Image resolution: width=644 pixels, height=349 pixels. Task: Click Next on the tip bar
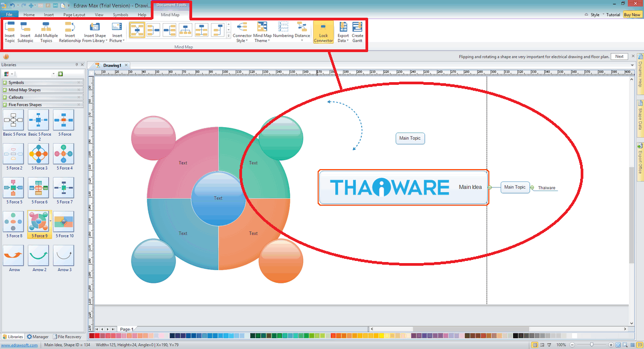pos(619,56)
